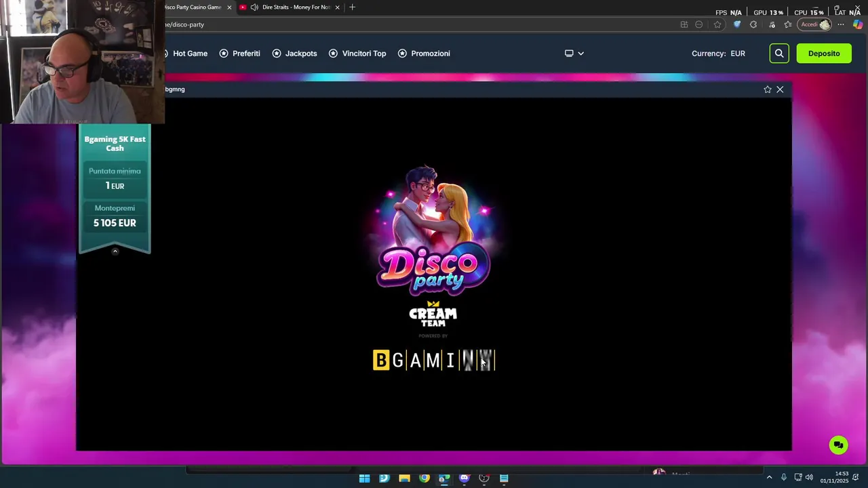Click the 5 105 EUR prize amount
This screenshot has height=488, width=868.
tap(115, 223)
